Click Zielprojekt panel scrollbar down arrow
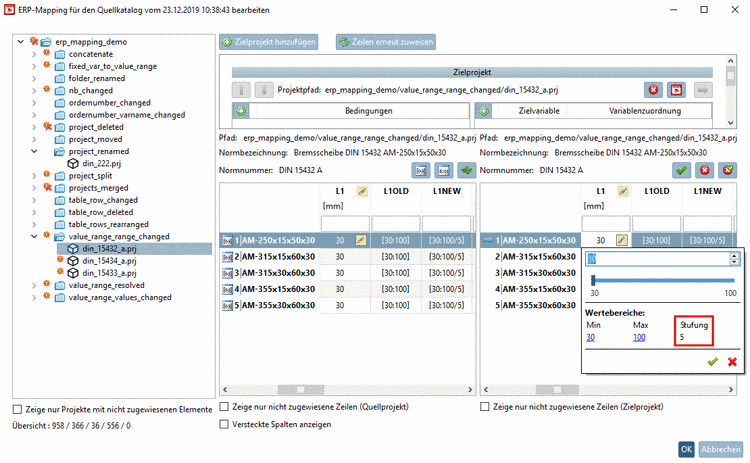The height and width of the screenshot is (463, 750). pos(730,122)
